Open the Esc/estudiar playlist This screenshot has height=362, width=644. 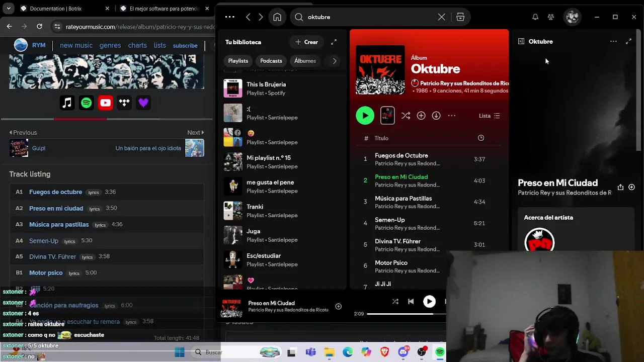282,260
